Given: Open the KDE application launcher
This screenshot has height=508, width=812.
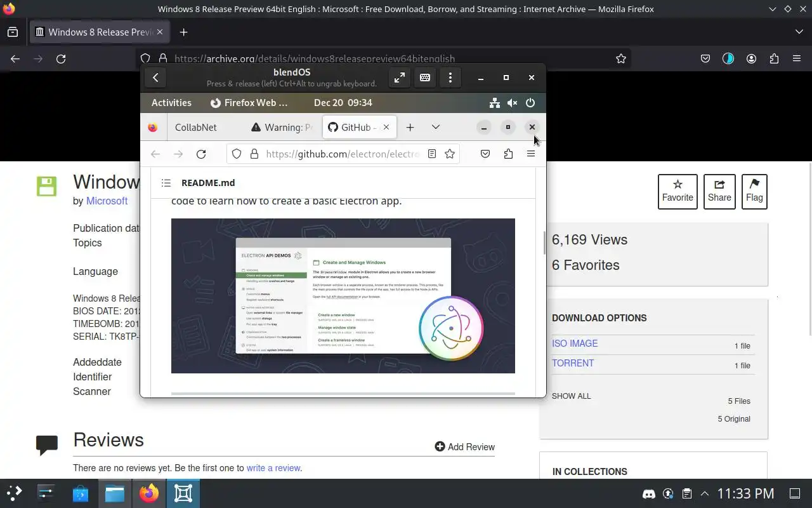Looking at the screenshot, I should (14, 493).
